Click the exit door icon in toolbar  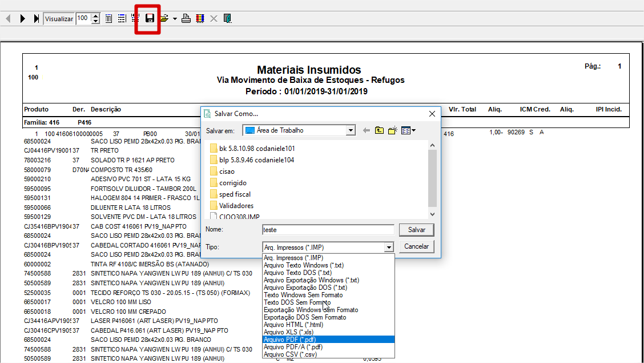pyautogui.click(x=227, y=18)
